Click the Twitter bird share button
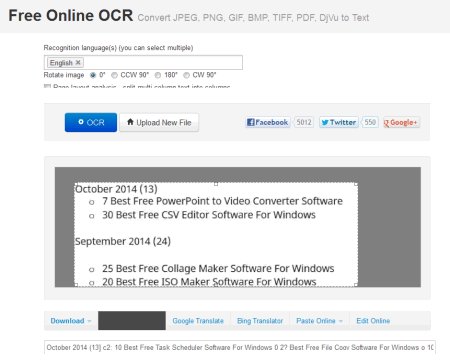Screen dimensions: 450x364 click(339, 122)
